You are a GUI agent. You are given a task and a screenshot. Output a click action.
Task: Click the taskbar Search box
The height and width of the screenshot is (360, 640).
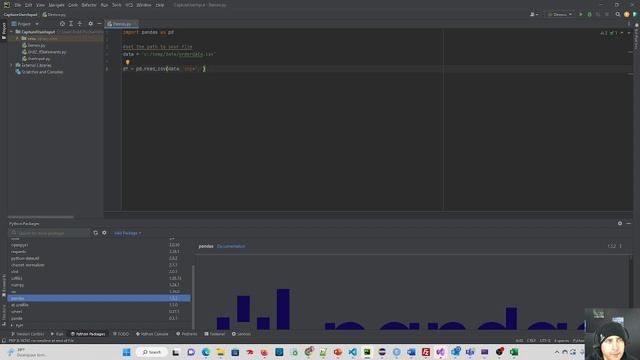pos(152,352)
